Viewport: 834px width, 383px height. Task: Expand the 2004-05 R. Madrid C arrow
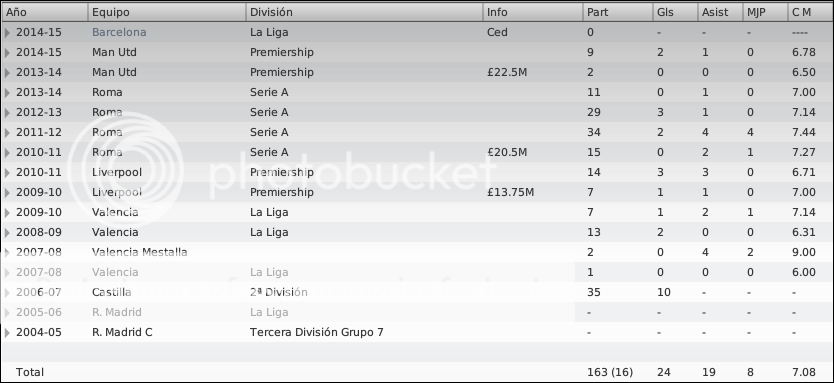(x=7, y=332)
